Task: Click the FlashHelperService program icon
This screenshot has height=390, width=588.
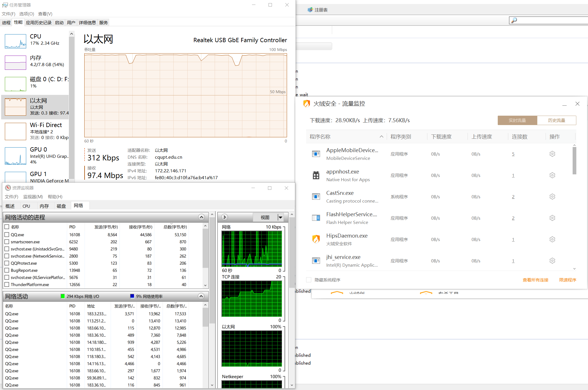Action: tap(316, 218)
